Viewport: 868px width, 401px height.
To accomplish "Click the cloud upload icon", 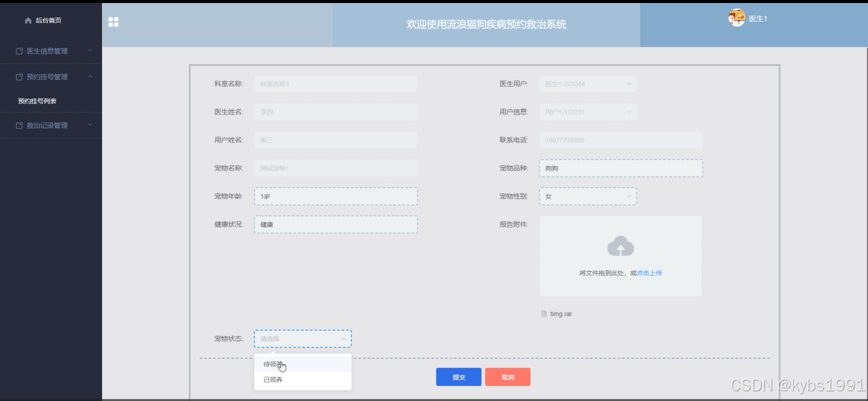I will tap(620, 246).
